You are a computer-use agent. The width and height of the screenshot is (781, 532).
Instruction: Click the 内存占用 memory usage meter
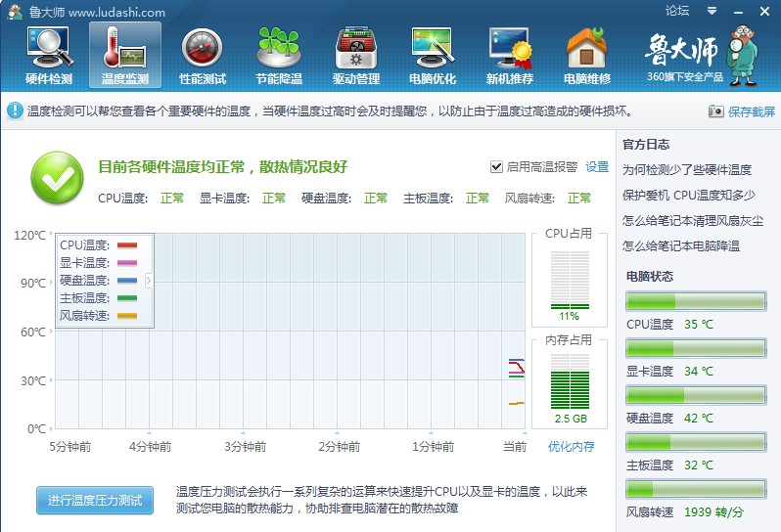pyautogui.click(x=569, y=381)
